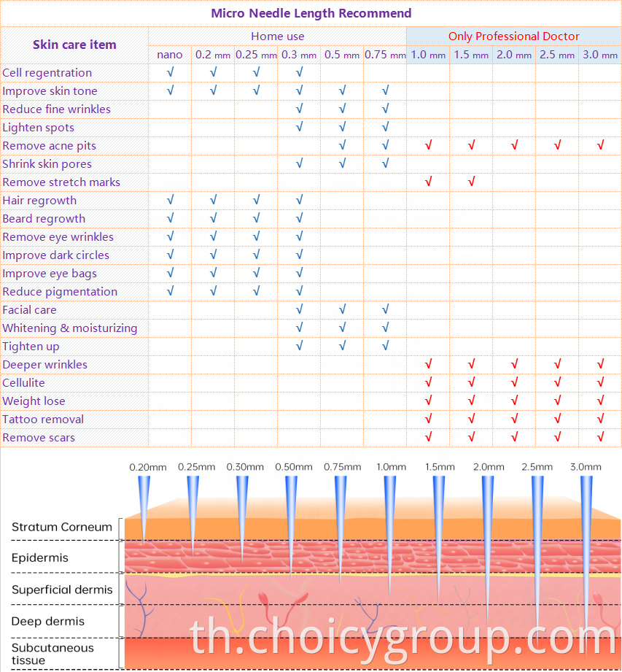Select the '1.0 mm' column header
Image resolution: width=622 pixels, height=672 pixels.
[428, 55]
